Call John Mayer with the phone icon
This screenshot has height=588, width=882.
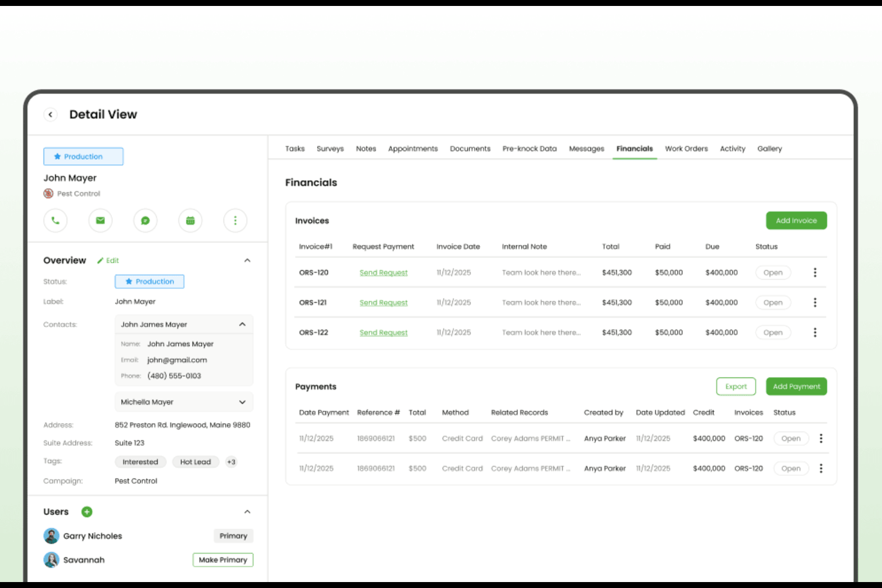coord(55,220)
